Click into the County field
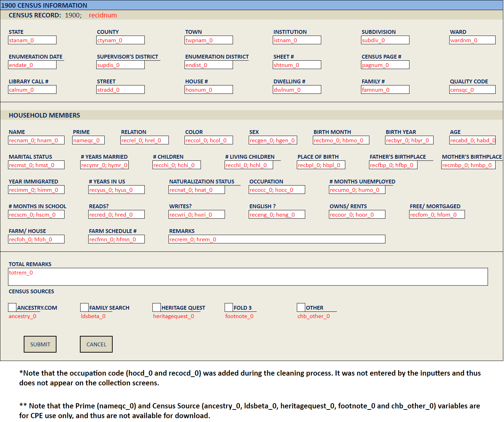Viewport: 504px width, 422px height. coord(121,40)
